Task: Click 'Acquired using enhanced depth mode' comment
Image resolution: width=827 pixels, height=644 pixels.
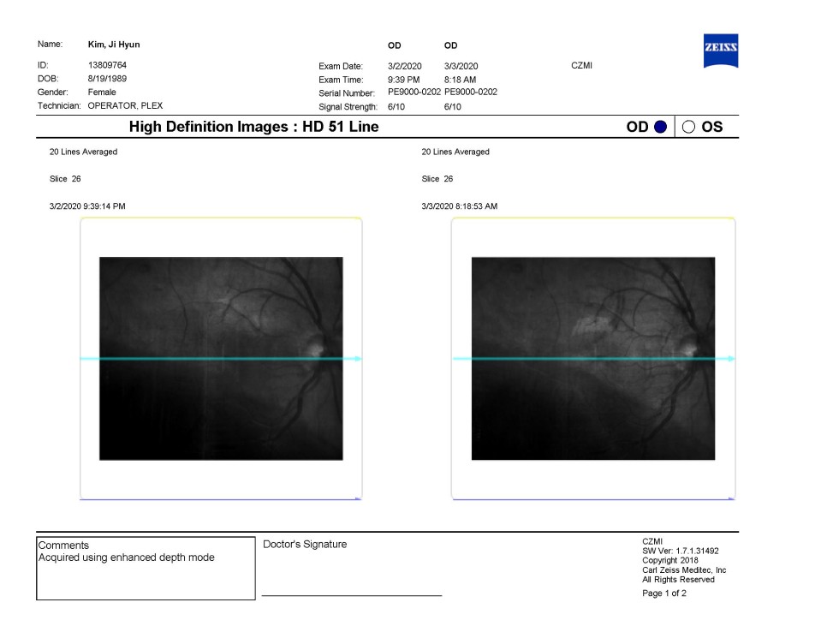Action: [x=126, y=558]
